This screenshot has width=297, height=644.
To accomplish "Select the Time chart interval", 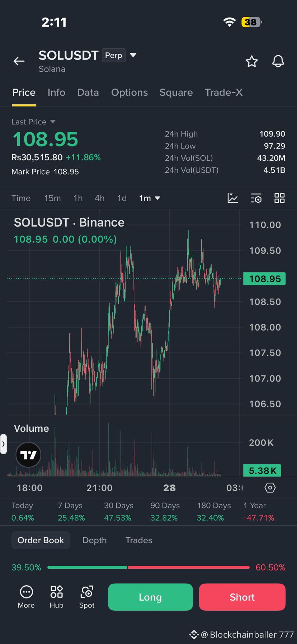I will tap(21, 198).
